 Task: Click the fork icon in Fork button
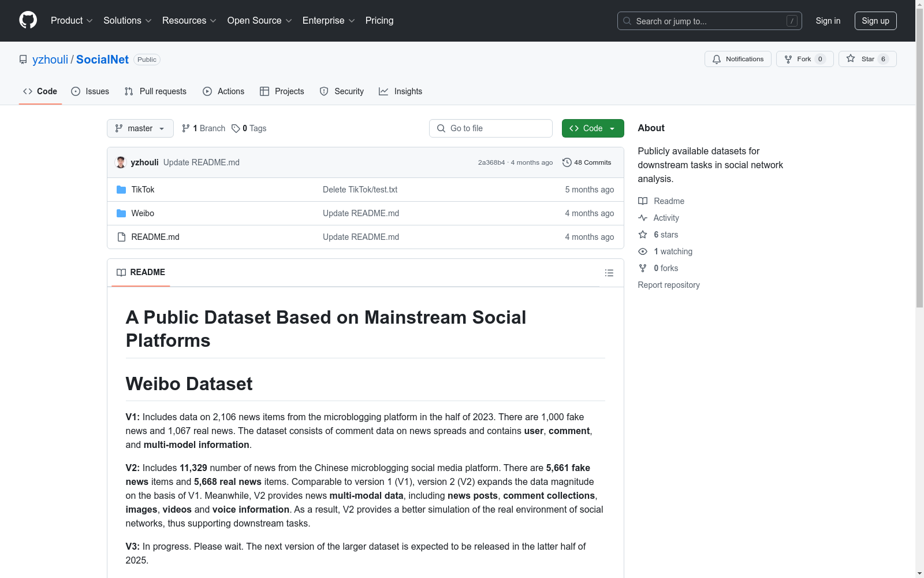(788, 59)
